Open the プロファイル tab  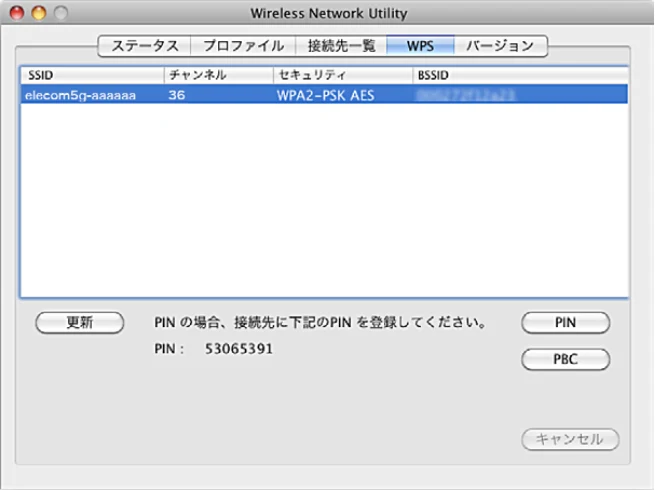click(x=243, y=46)
